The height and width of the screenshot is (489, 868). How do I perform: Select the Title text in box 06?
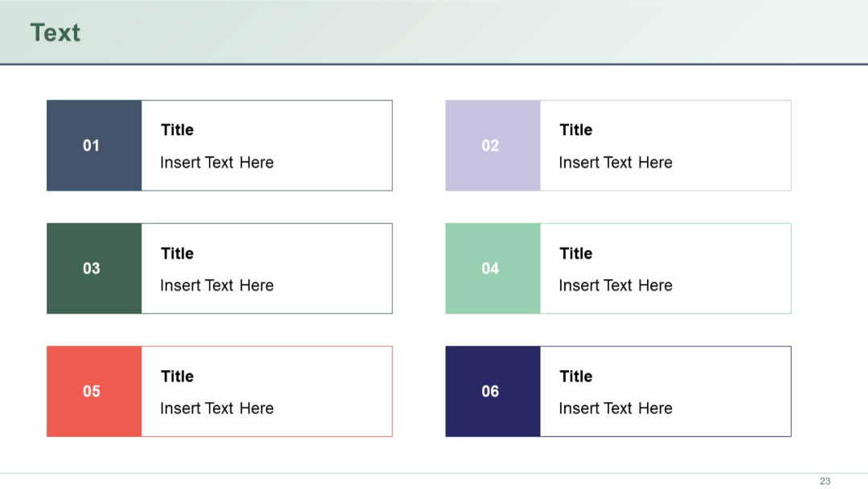(x=575, y=376)
